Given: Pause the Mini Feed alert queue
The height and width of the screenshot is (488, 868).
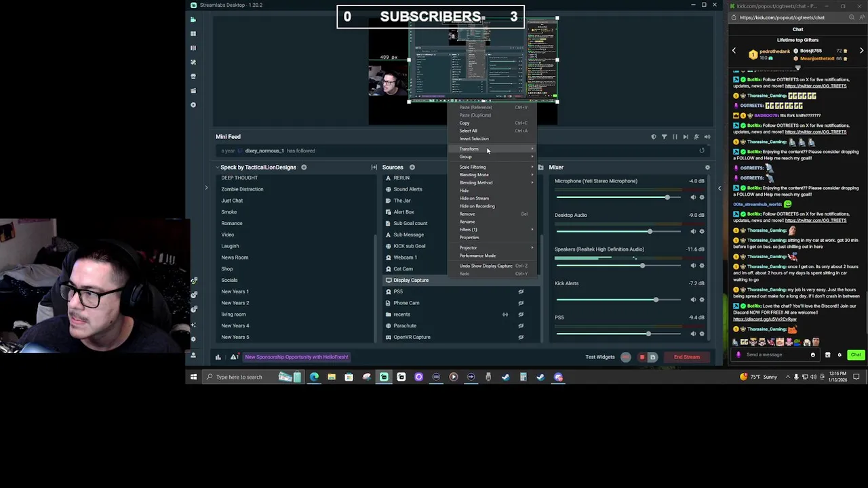Looking at the screenshot, I should click(675, 137).
